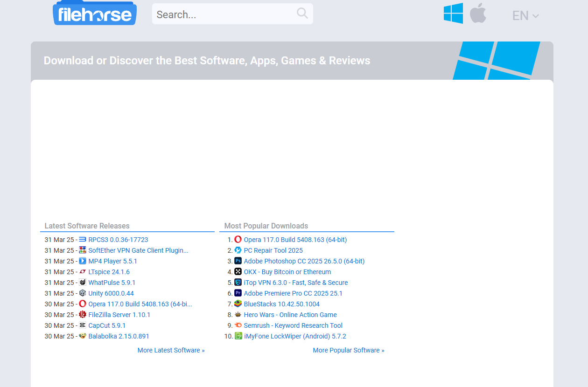588x387 pixels.
Task: Click the Semrush icon
Action: click(x=238, y=325)
